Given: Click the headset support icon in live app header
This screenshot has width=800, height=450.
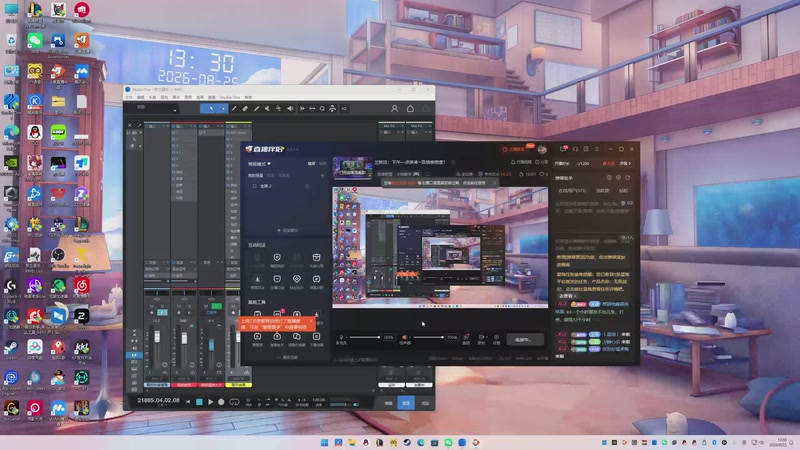Looking at the screenshot, I should pos(575,149).
